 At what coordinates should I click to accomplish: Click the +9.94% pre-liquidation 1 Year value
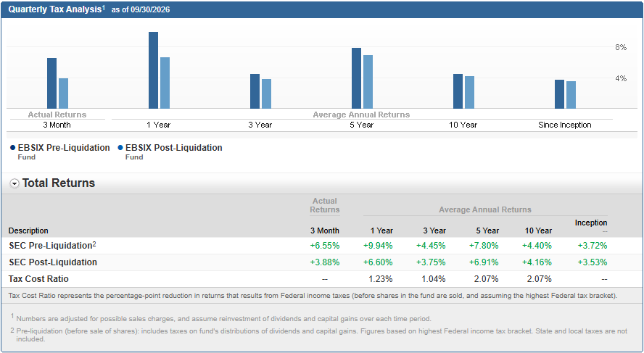pyautogui.click(x=378, y=246)
